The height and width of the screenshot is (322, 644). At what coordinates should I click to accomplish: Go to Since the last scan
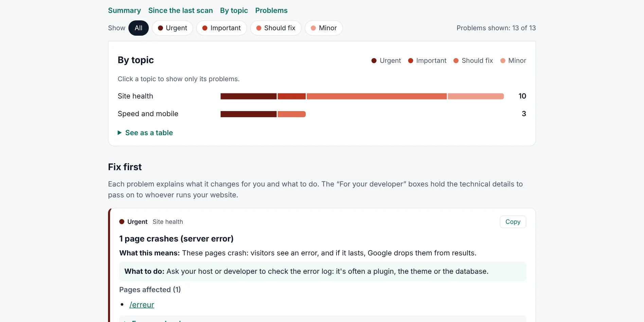click(180, 11)
